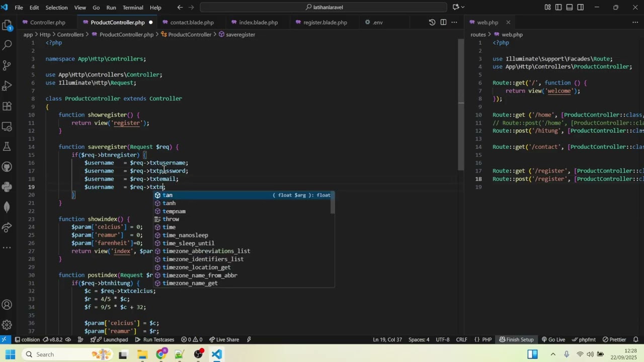
Task: Start Live Share from status bar
Action: 223,339
